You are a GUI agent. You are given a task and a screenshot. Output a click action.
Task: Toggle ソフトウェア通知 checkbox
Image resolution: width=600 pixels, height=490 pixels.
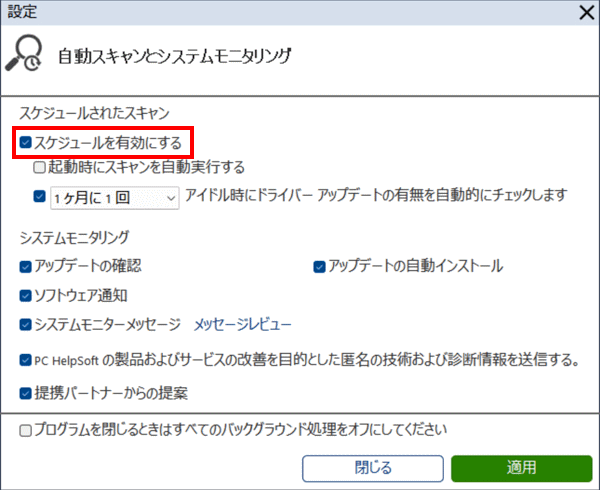(26, 296)
